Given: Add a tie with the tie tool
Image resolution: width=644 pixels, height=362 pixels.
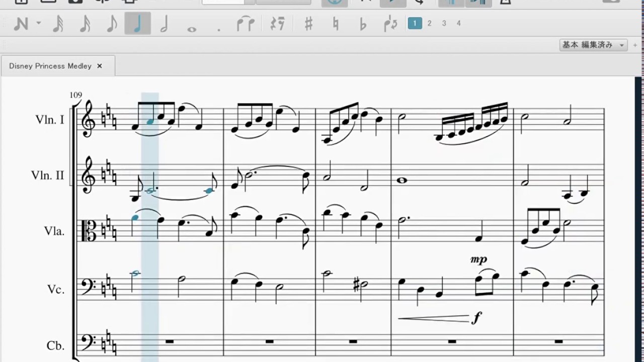Looking at the screenshot, I should [246, 24].
